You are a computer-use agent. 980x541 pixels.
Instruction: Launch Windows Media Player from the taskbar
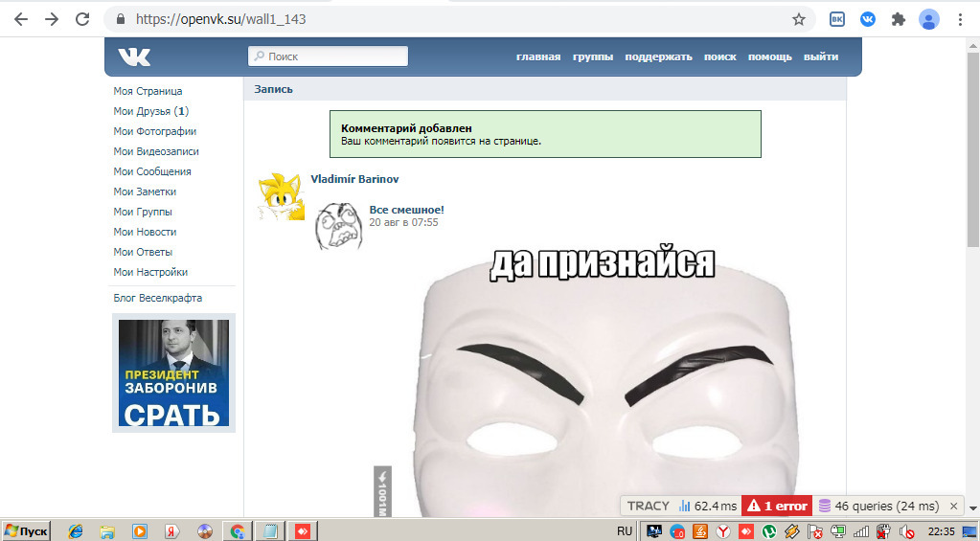coord(139,531)
